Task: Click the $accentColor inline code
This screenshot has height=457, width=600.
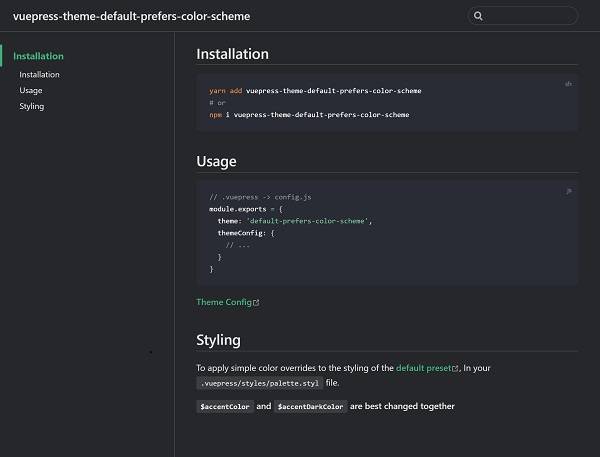Action: (225, 406)
